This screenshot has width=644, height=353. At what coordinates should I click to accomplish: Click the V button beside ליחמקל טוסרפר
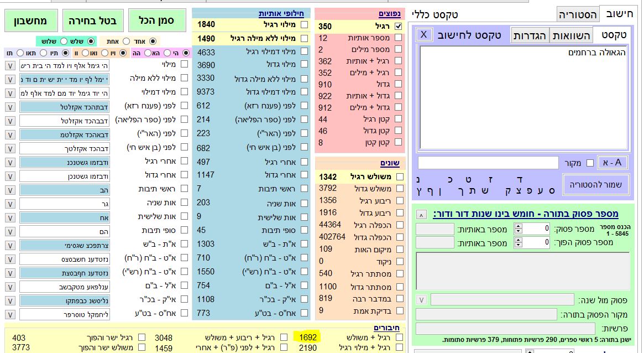click(x=11, y=314)
